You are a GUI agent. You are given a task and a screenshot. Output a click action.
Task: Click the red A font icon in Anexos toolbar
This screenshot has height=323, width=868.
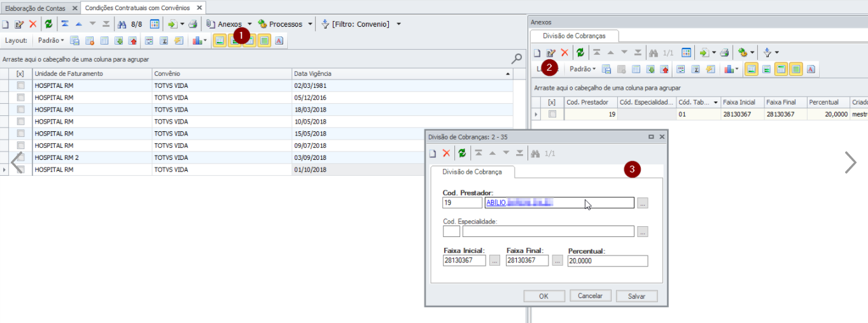coord(811,69)
